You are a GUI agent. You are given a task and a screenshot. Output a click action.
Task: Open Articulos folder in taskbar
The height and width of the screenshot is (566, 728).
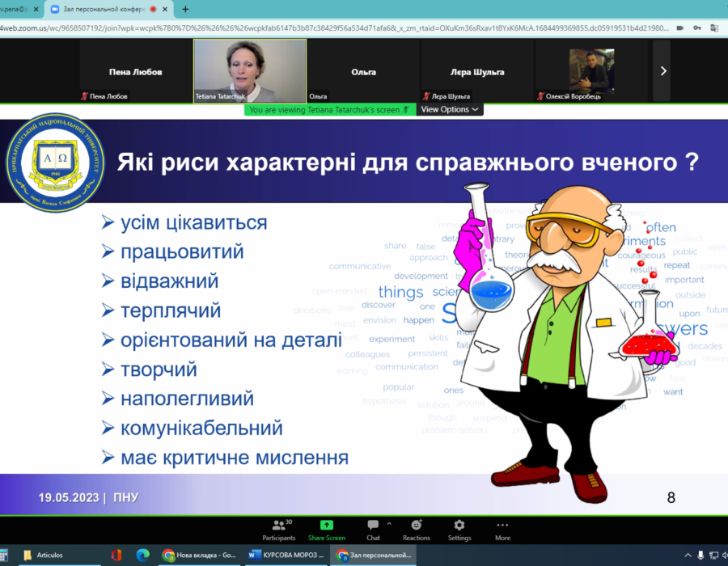tap(44, 555)
